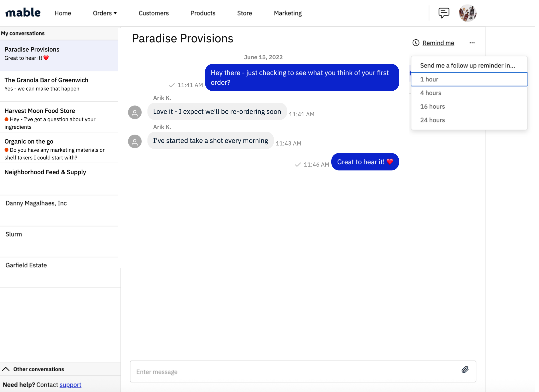The height and width of the screenshot is (392, 539).
Task: Open The Granola Bar of Greenwich conversation
Action: pyautogui.click(x=59, y=86)
